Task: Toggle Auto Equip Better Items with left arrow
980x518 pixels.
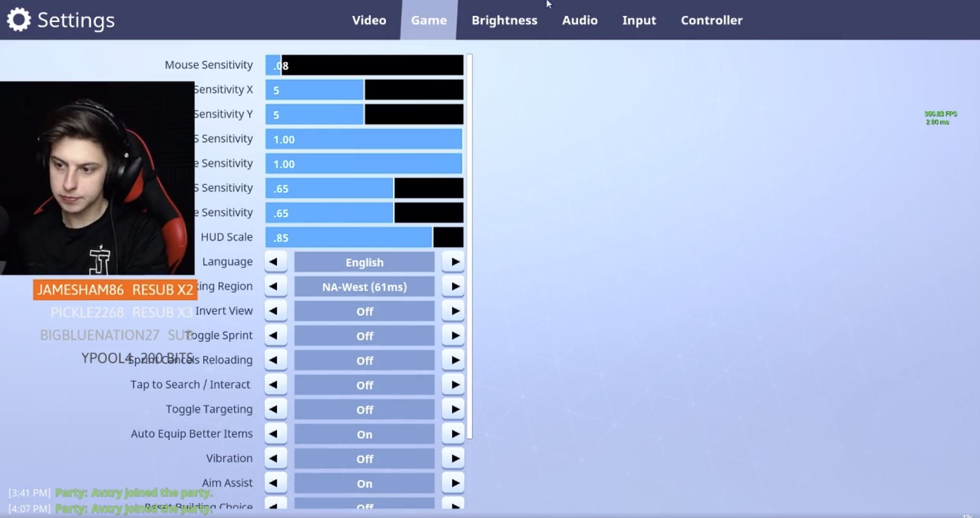Action: (x=275, y=434)
